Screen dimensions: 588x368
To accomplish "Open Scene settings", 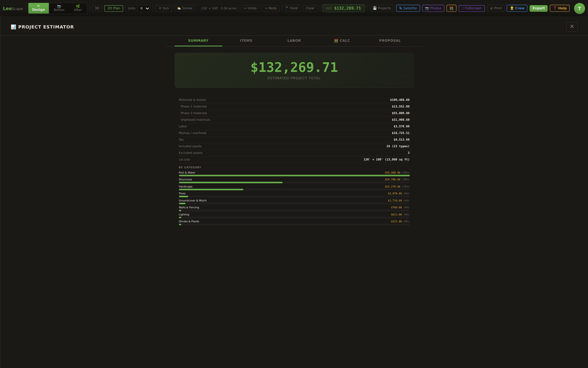I will coord(185,8).
